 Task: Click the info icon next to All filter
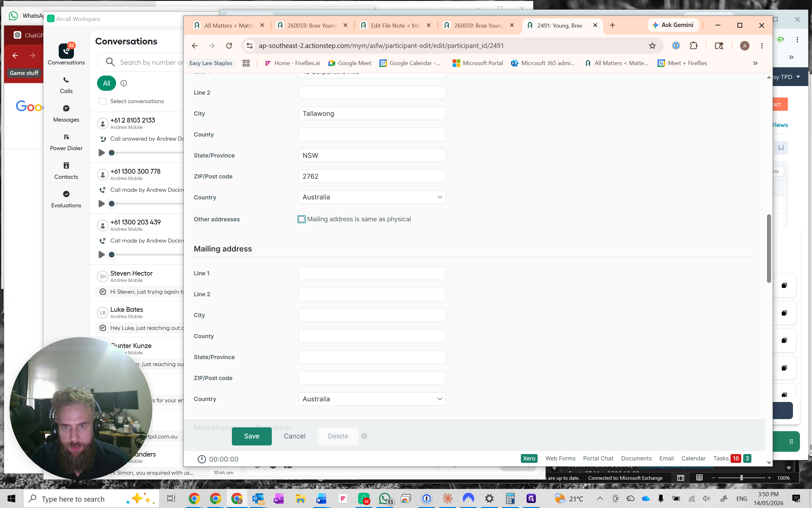(124, 83)
